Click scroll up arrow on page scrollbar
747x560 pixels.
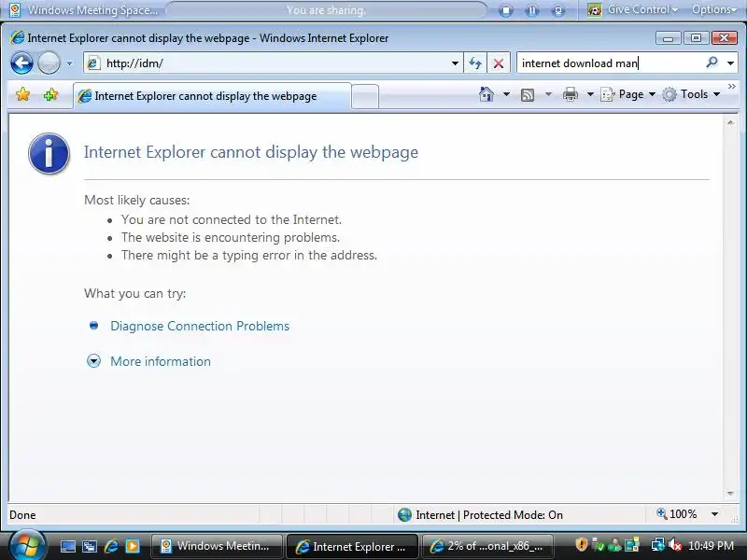(730, 122)
